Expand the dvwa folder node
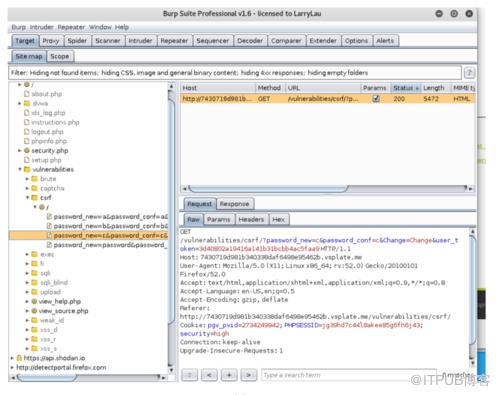The width and height of the screenshot is (500, 395). (x=19, y=103)
